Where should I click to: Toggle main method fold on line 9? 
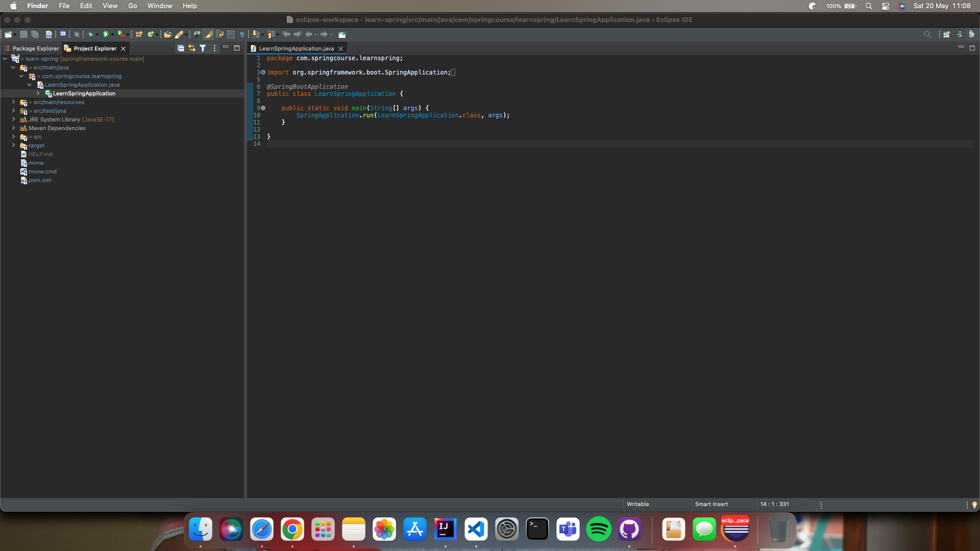click(x=263, y=108)
